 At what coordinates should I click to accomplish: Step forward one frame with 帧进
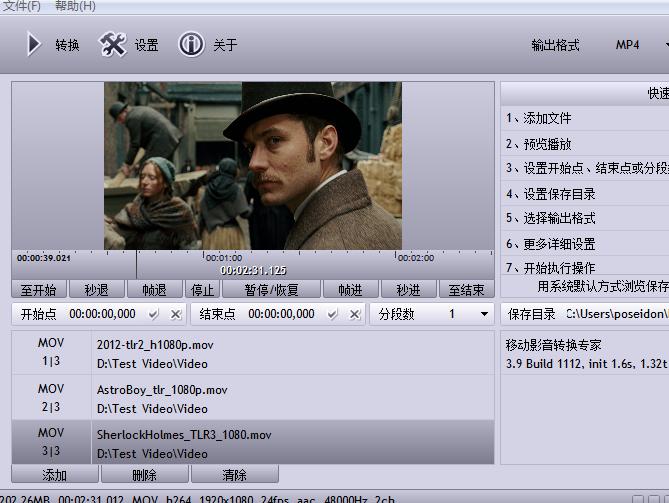point(351,290)
